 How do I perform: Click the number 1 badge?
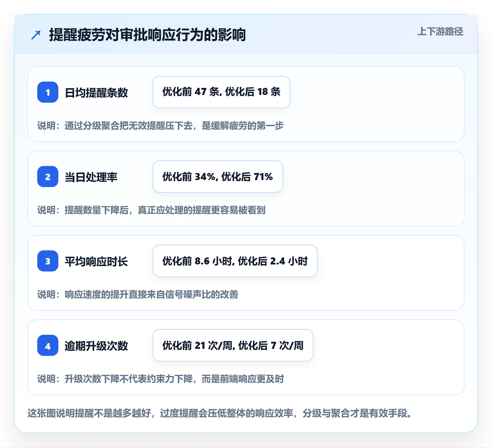point(48,92)
